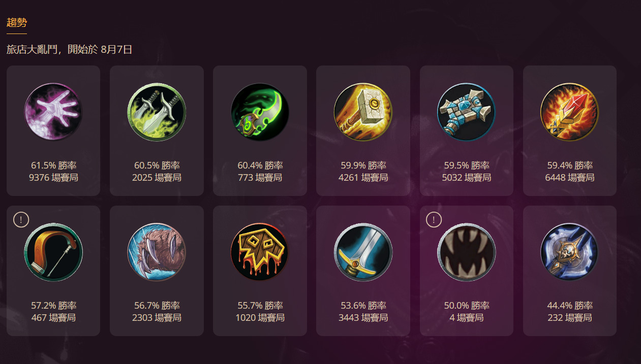Open the card with 6448 場賽局
Viewport: 641px width, 364px height.
(x=569, y=130)
